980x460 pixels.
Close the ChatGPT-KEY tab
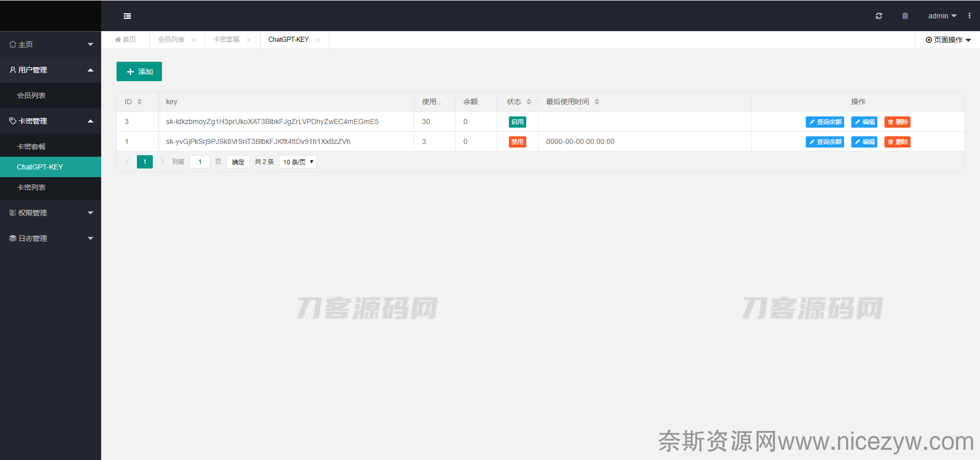point(318,40)
